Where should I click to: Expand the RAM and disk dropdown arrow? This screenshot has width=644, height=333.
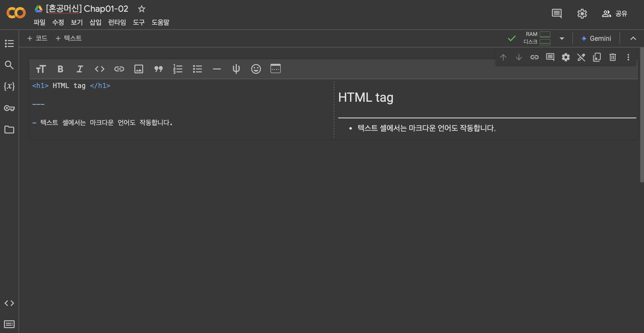click(x=562, y=39)
